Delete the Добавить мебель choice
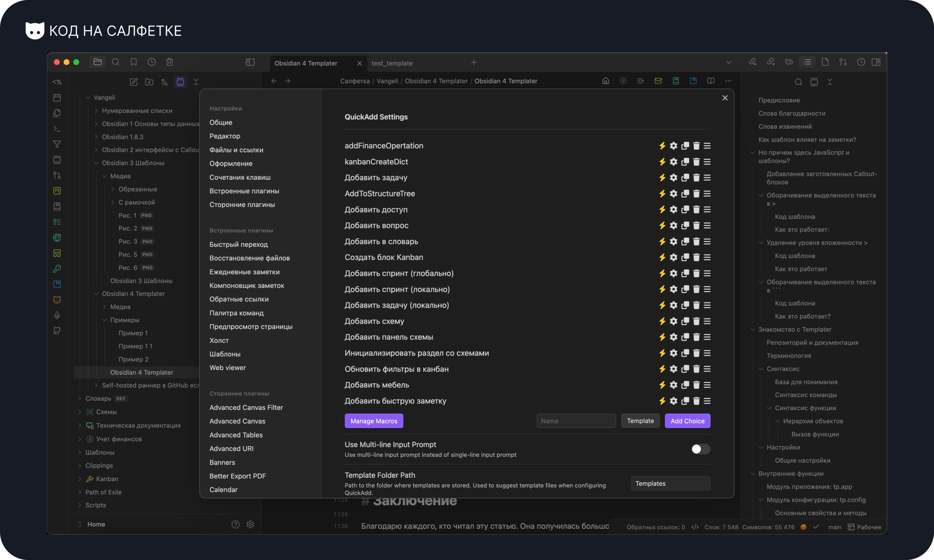This screenshot has height=560, width=934. click(x=696, y=385)
